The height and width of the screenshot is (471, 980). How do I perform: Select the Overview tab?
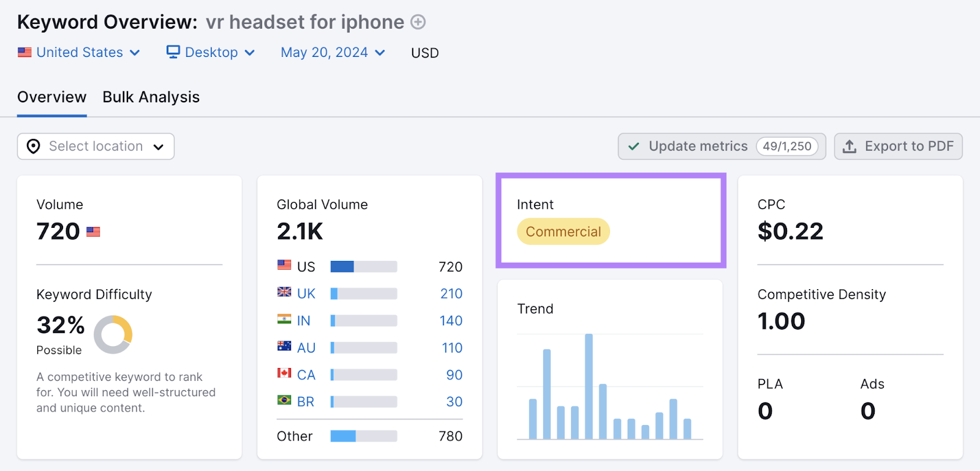pyautogui.click(x=51, y=97)
